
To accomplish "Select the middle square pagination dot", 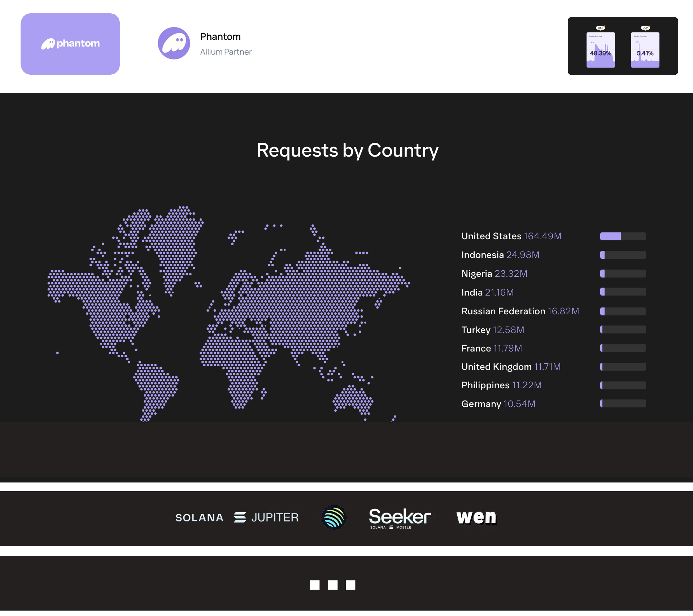I will 333,585.
